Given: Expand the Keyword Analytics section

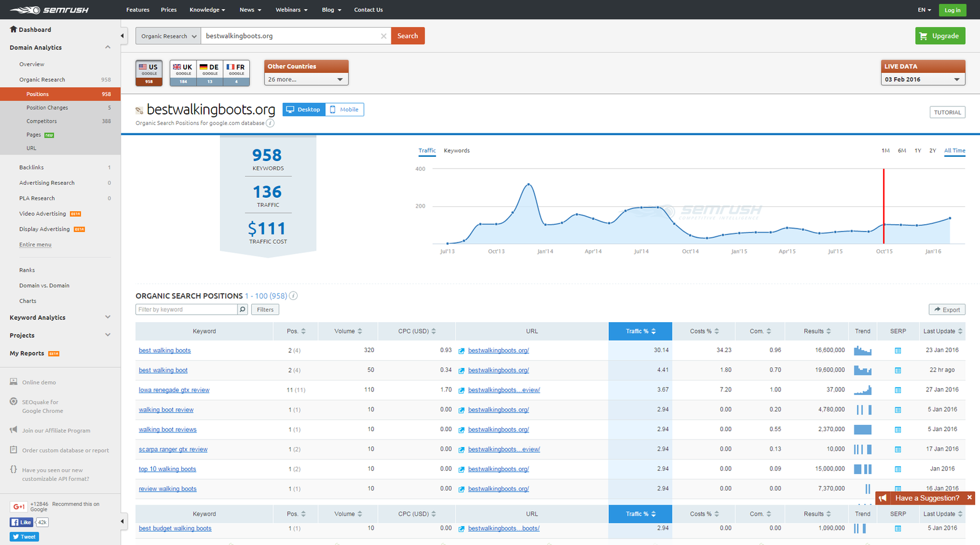Looking at the screenshot, I should point(108,317).
